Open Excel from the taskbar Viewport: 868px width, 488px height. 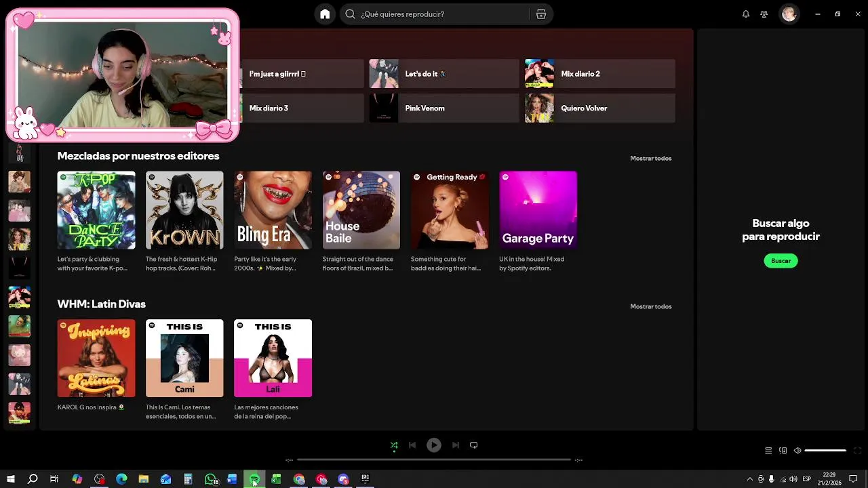coord(277,479)
